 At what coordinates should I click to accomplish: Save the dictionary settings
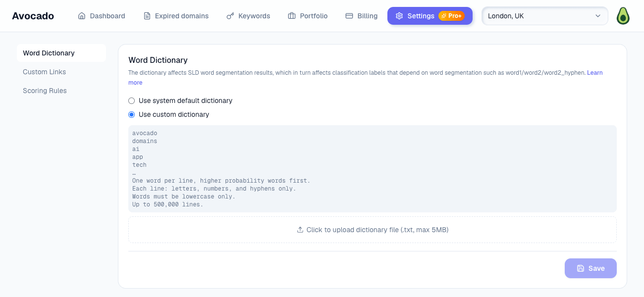590,268
